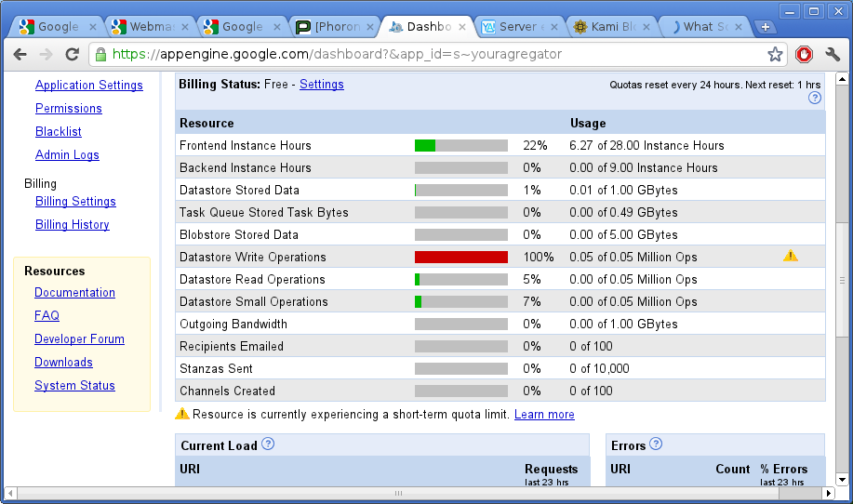The height and width of the screenshot is (504, 853).
Task: Close the Kami Blog tab
Action: (646, 27)
